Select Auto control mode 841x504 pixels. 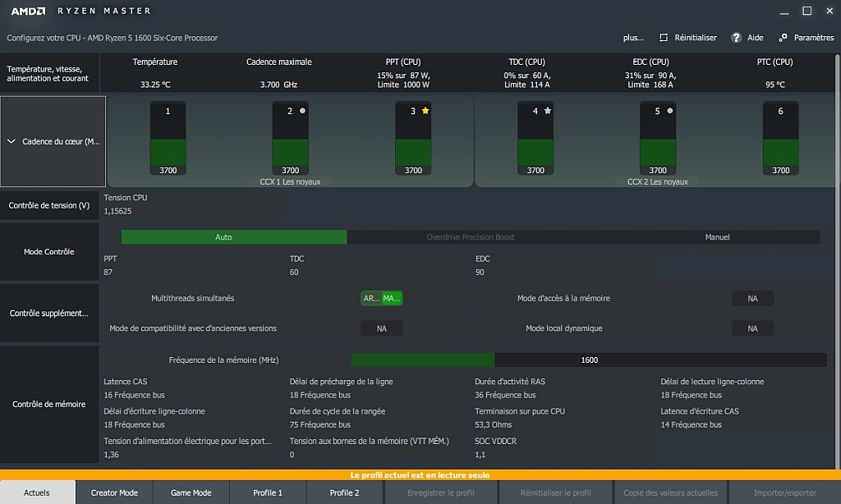[234, 237]
